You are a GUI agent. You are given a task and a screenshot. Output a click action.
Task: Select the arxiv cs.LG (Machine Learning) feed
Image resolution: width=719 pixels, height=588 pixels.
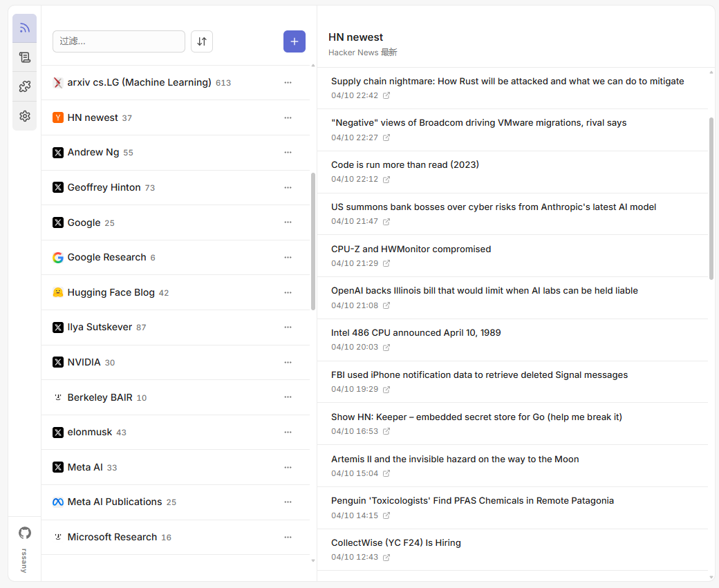[176, 83]
